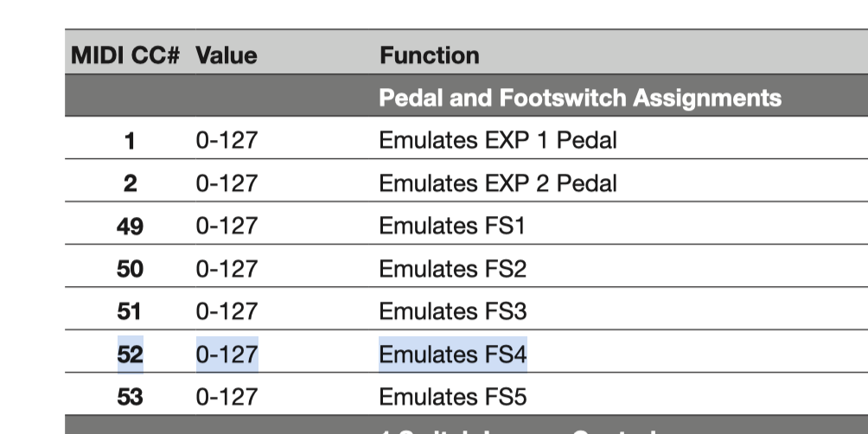This screenshot has height=434, width=868.
Task: Click the Emulates FS5 function text
Action: click(452, 397)
